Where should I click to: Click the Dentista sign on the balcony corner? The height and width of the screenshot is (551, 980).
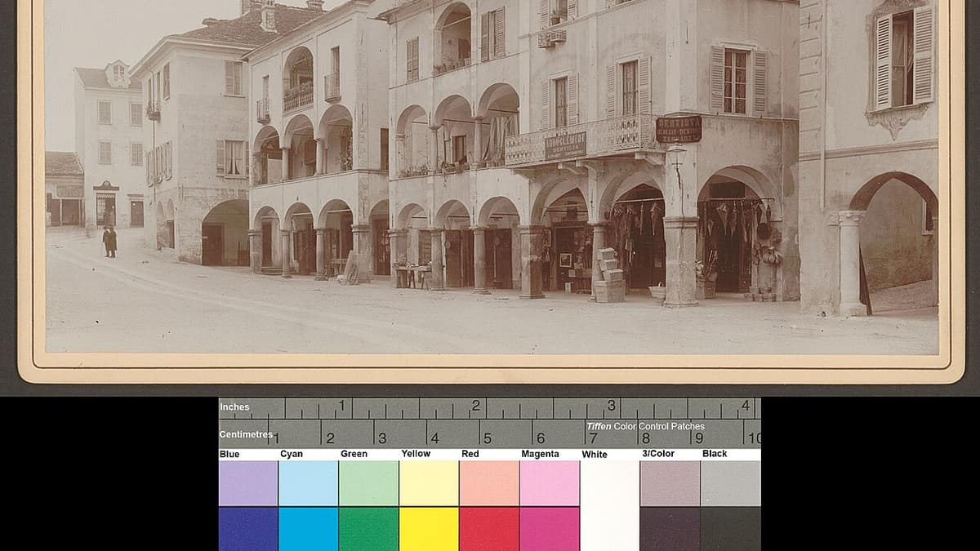(679, 129)
